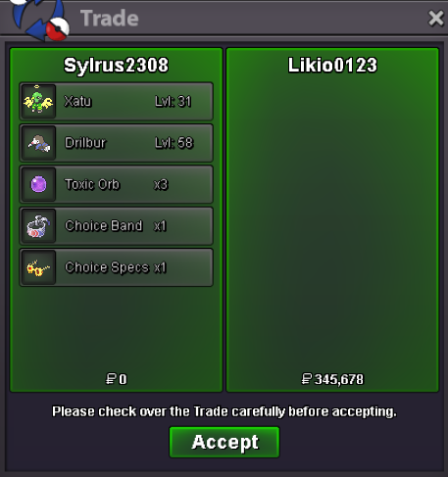Click Sylrus2308's money amount of 0
This screenshot has height=477, width=448.
123,379
